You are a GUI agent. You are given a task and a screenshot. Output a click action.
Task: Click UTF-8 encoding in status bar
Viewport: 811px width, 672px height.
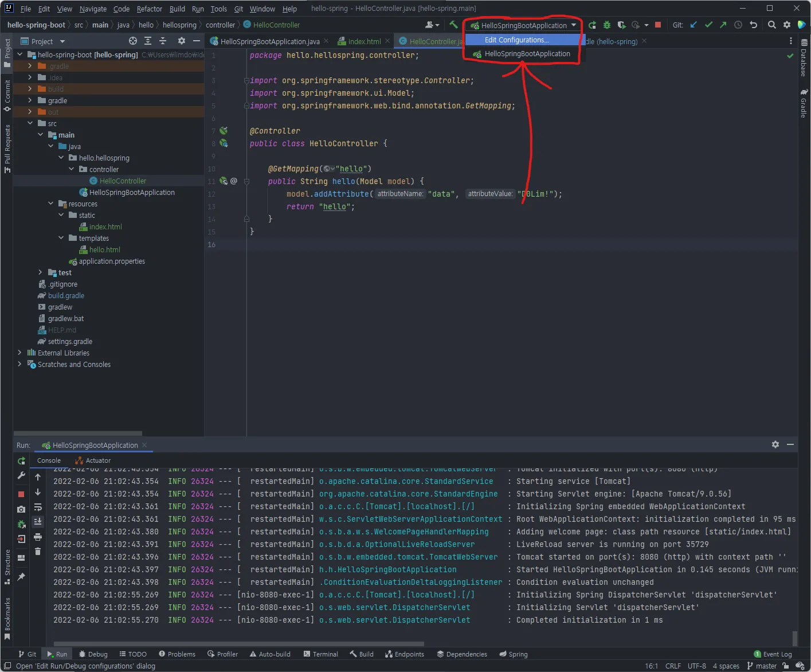coord(697,666)
